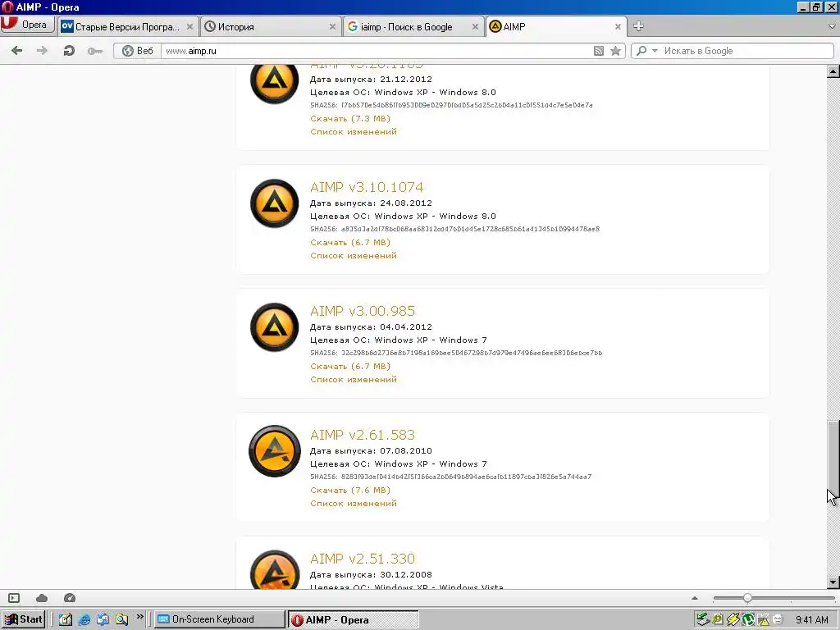Download the 7.3 MB version via Скачать
The image size is (840, 630).
point(350,118)
